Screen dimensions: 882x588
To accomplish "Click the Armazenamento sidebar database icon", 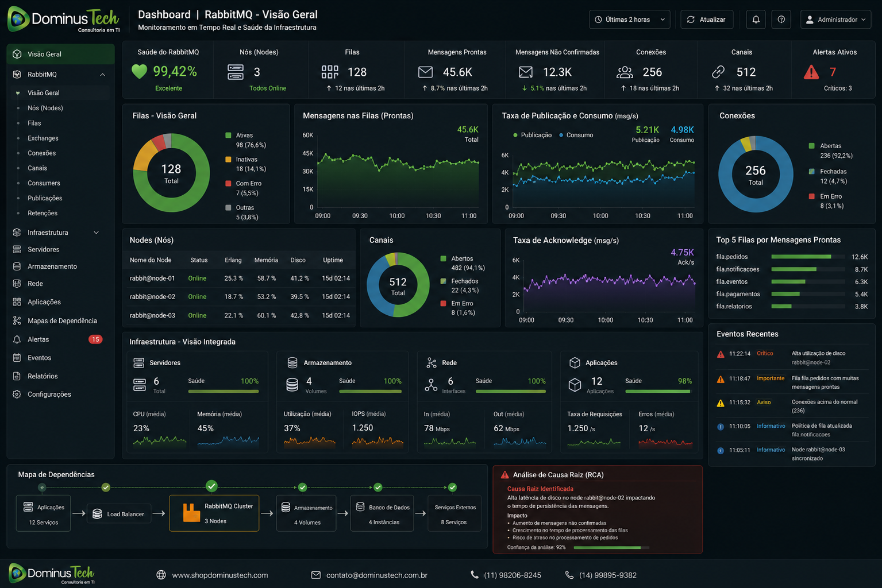I will [x=17, y=266].
